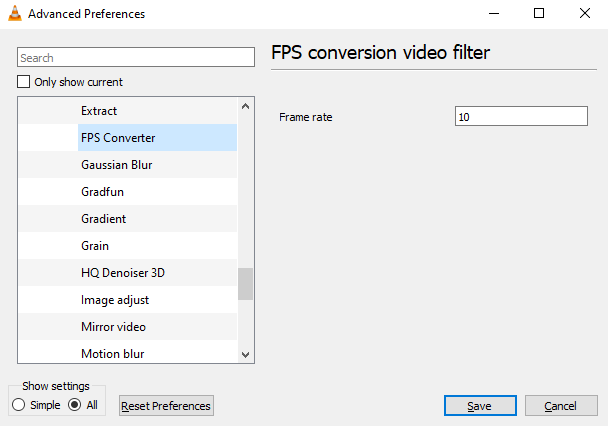608x426 pixels.
Task: Choose Mirror video from the list
Action: [x=113, y=327]
